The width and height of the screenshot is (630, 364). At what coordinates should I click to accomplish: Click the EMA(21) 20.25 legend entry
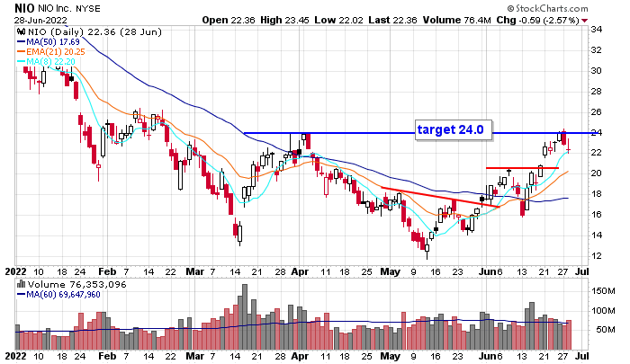point(51,52)
